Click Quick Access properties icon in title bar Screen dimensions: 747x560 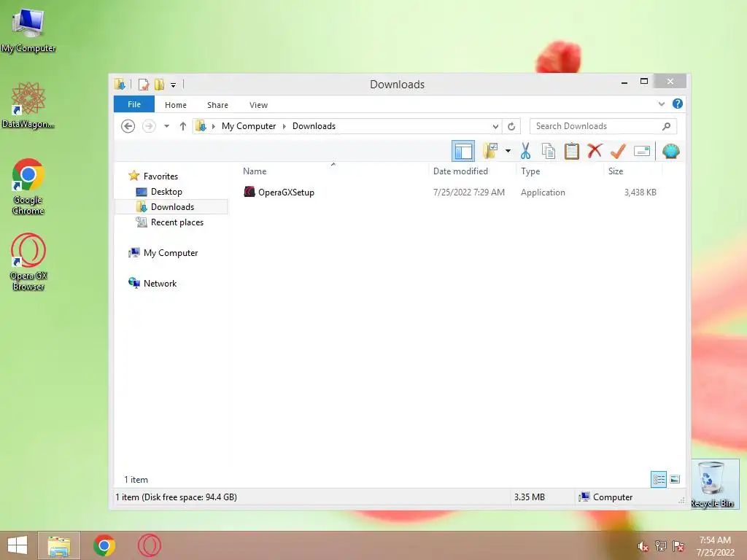pos(144,85)
